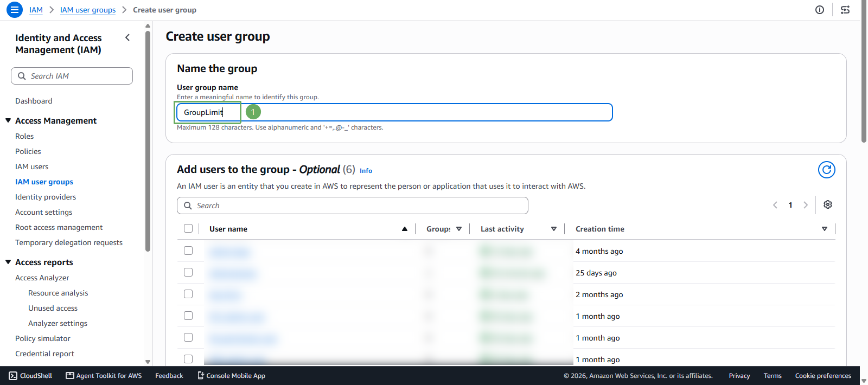868x385 pixels.
Task: Refresh the users list
Action: [826, 170]
